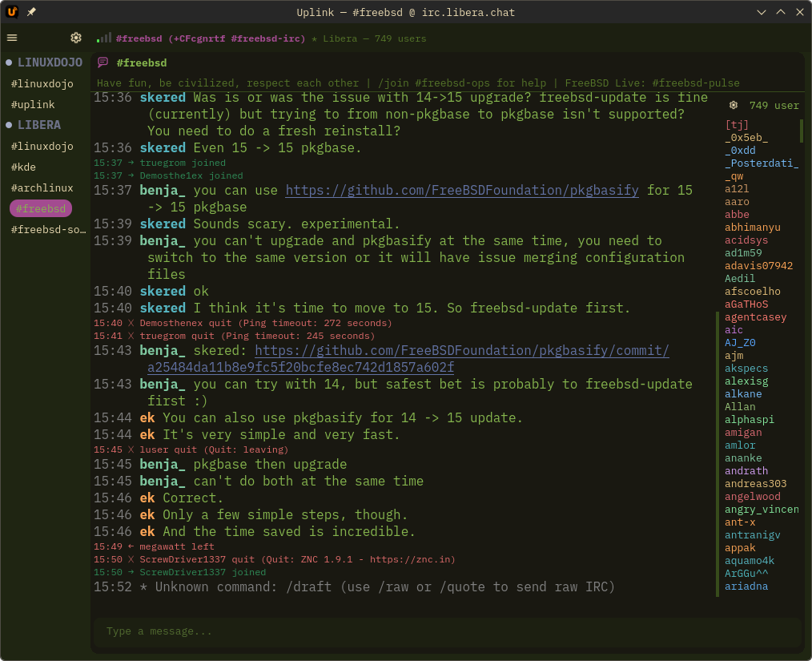
Task: Toggle the pin window icon
Action: click(x=31, y=11)
